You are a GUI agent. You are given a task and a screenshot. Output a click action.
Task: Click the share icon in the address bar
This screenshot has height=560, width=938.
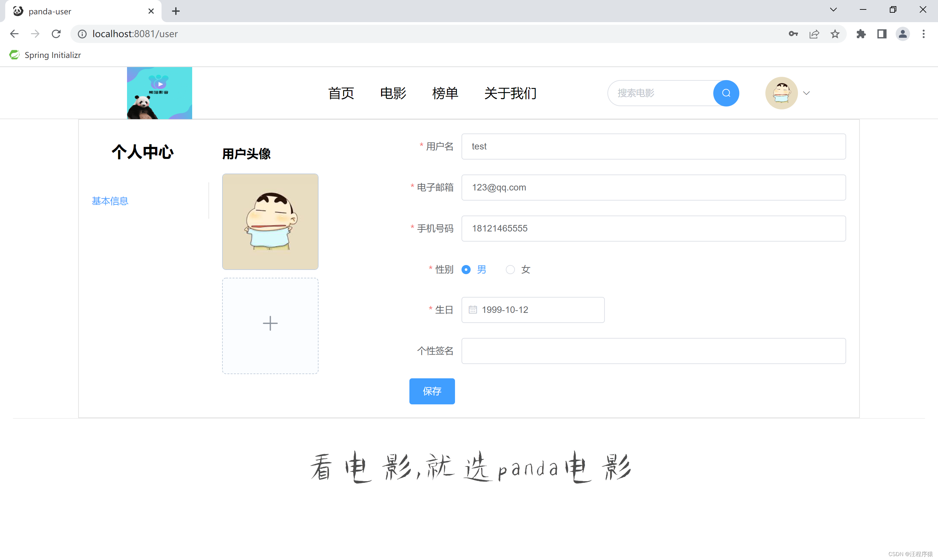(814, 34)
